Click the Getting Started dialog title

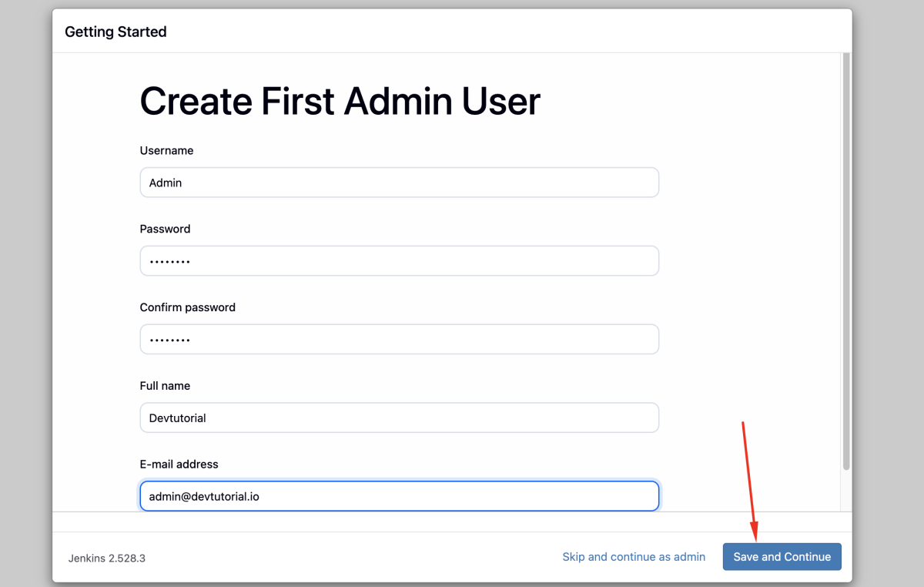pyautogui.click(x=115, y=32)
